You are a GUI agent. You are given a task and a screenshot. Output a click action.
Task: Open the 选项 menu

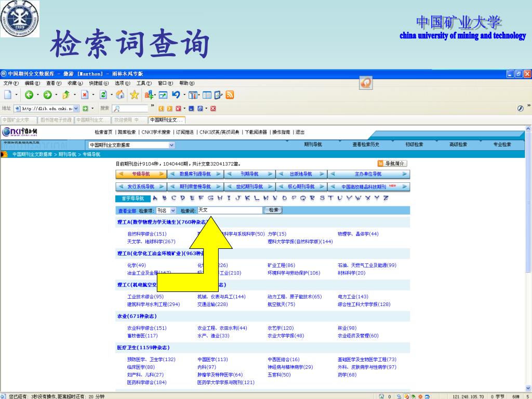tap(123, 83)
